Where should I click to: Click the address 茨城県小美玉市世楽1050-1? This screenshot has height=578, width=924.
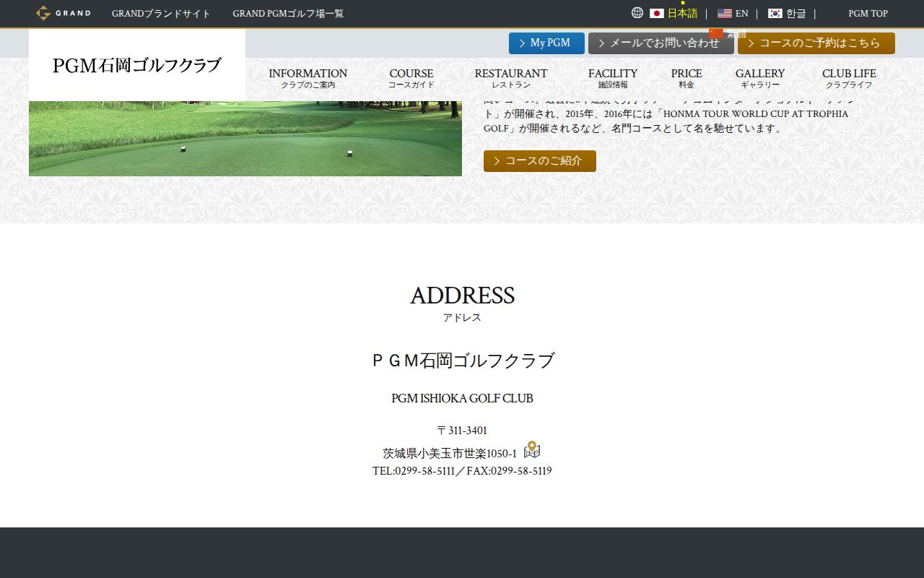tap(450, 454)
